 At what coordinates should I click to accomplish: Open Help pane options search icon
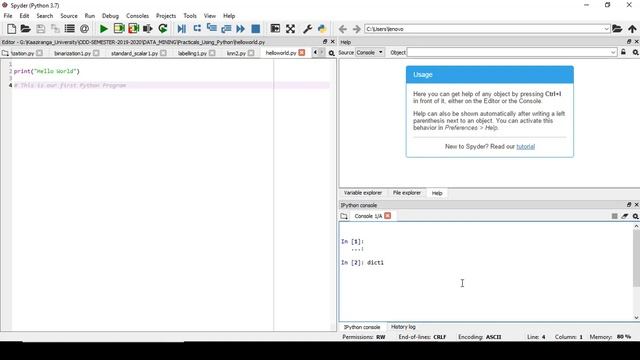(636, 53)
